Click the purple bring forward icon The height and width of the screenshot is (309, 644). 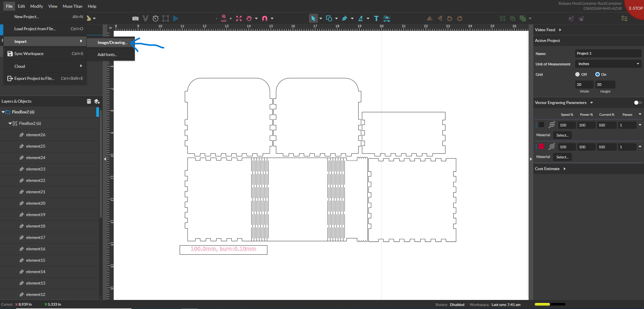[571, 18]
